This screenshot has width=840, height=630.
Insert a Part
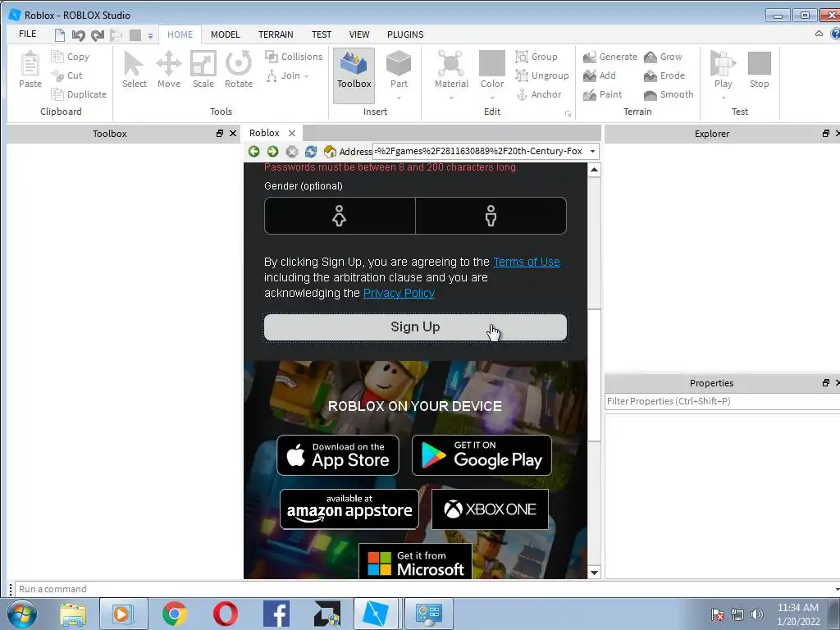point(399,68)
